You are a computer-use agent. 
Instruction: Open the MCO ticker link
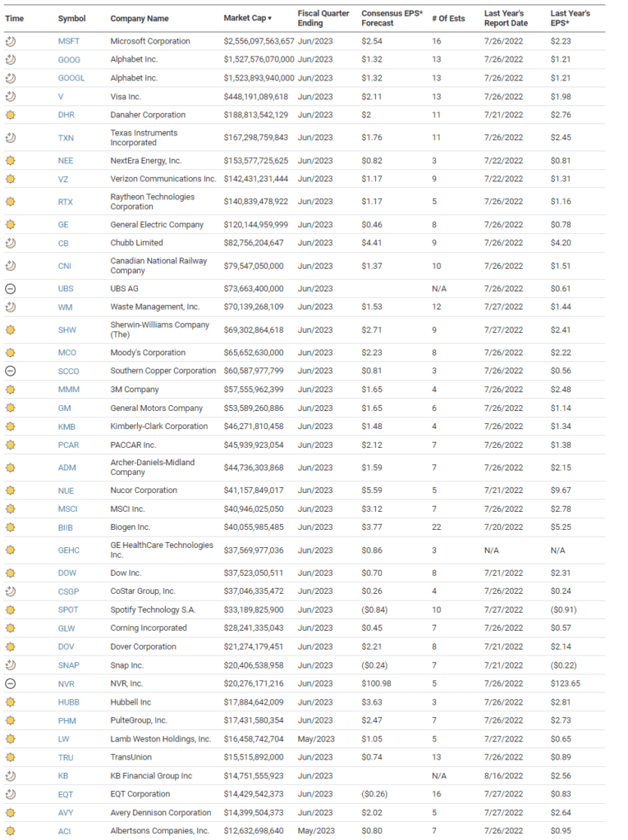pyautogui.click(x=67, y=353)
